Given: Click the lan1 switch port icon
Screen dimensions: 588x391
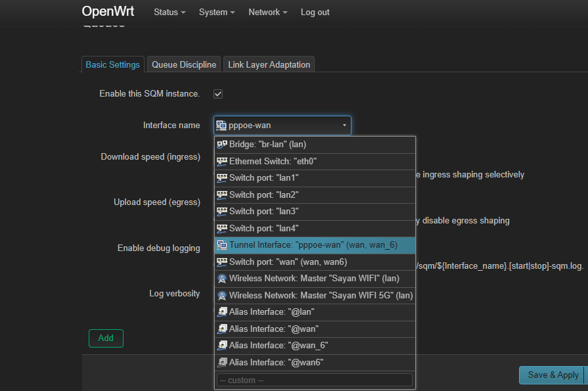Looking at the screenshot, I should tap(222, 178).
